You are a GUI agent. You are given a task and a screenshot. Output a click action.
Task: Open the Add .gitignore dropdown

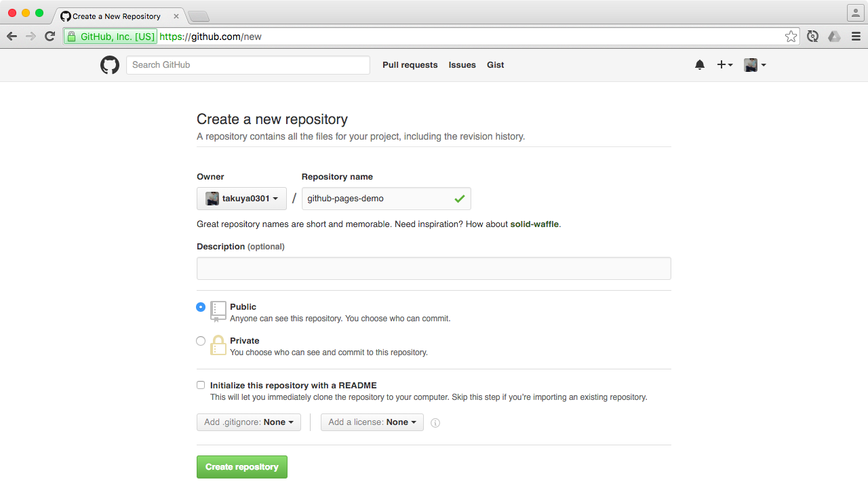pos(248,422)
